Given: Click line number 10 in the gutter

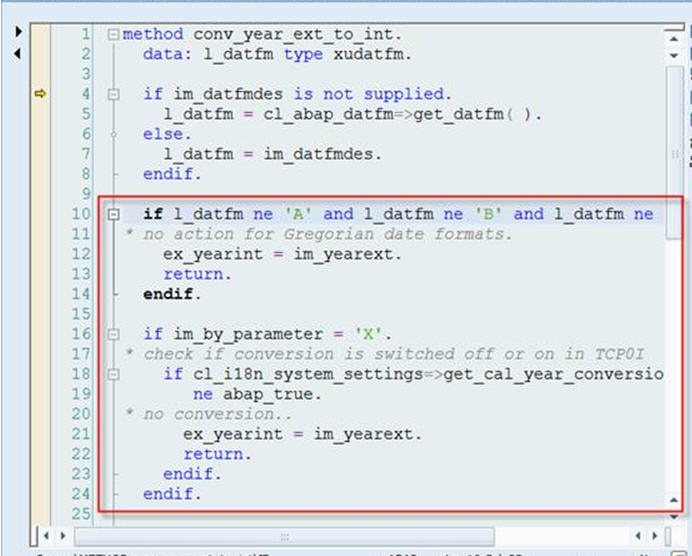Looking at the screenshot, I should pos(81,214).
